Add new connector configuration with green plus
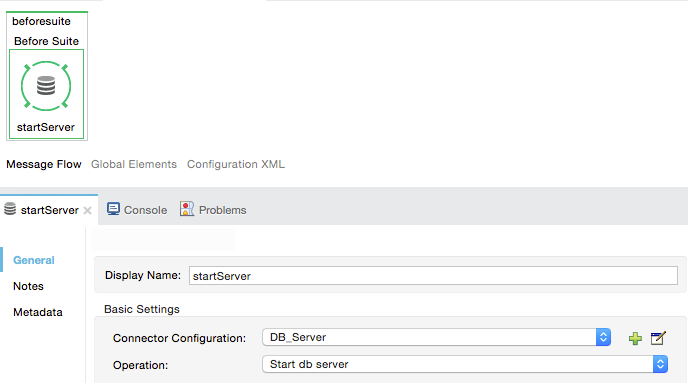 click(635, 338)
